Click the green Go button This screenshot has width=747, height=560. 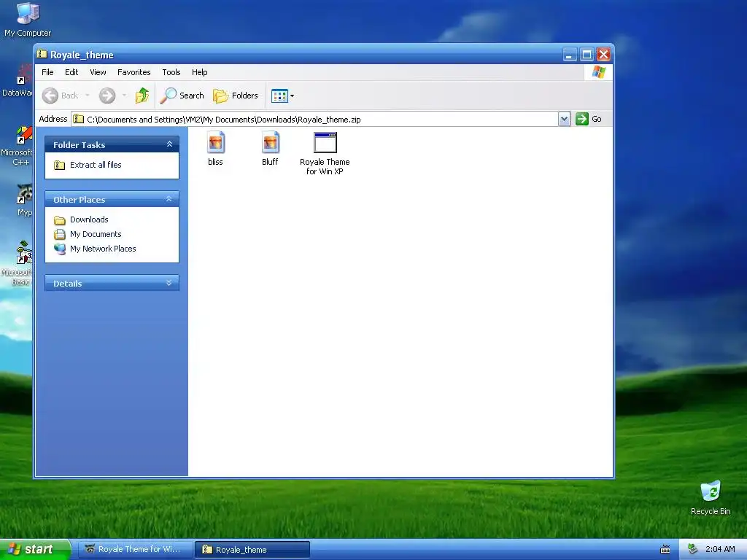point(589,119)
